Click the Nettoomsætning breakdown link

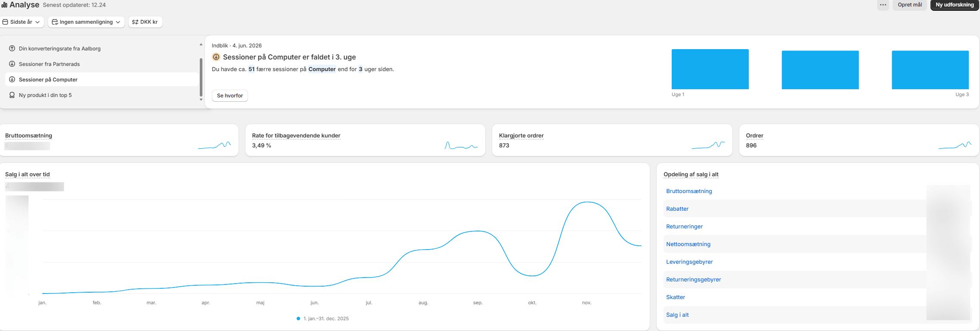pos(688,244)
